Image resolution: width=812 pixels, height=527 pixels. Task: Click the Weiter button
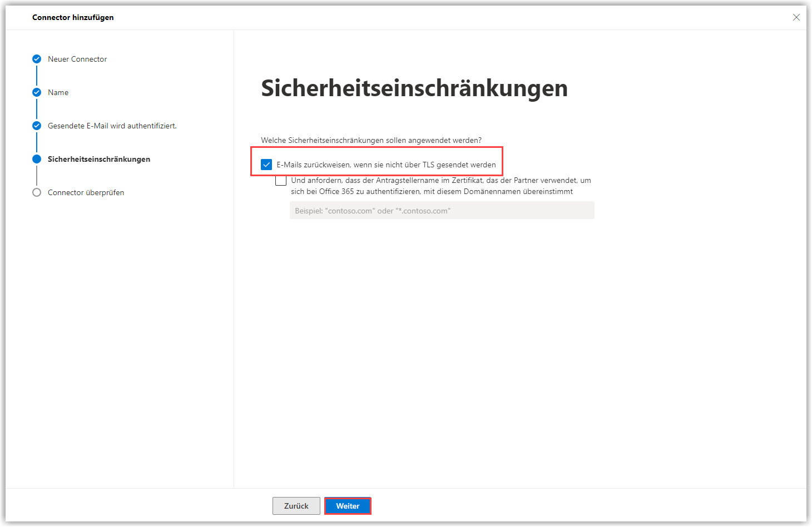point(348,506)
